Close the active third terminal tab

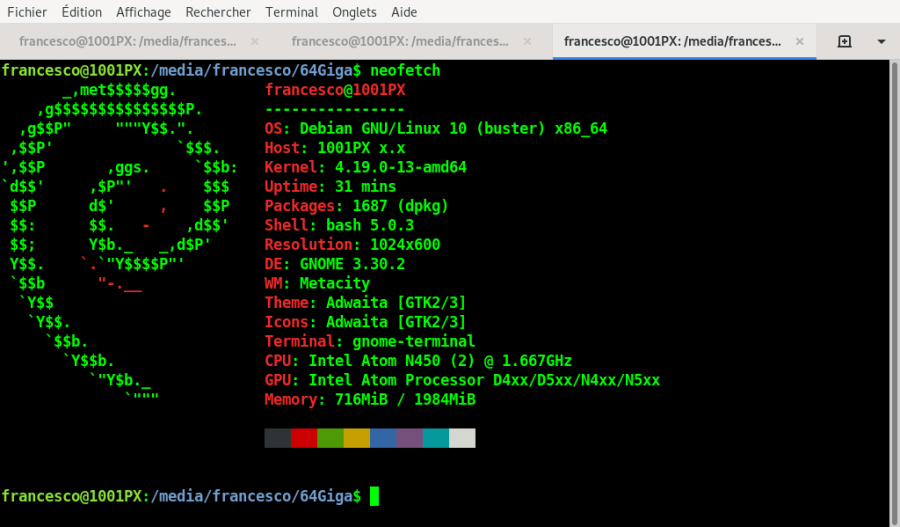(x=798, y=41)
